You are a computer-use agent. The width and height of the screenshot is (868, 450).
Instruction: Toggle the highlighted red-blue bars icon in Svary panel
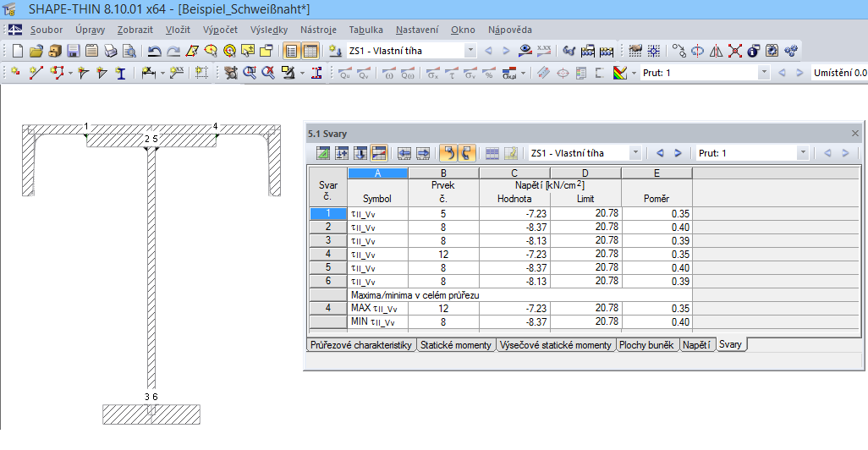[x=379, y=153]
